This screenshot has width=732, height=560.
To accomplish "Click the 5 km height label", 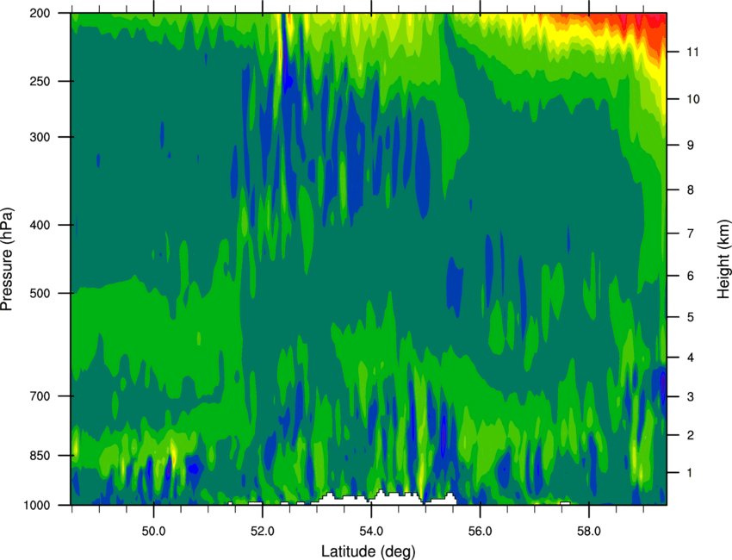I will point(691,317).
